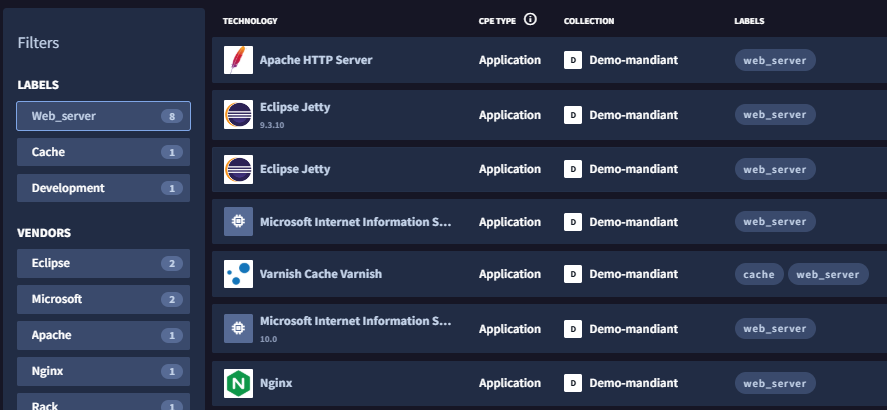Click the collection badge in the Apache row
This screenshot has width=887, height=410.
[573, 60]
